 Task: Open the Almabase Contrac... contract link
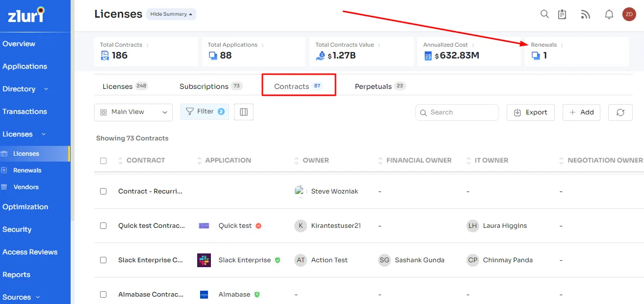[151, 295]
